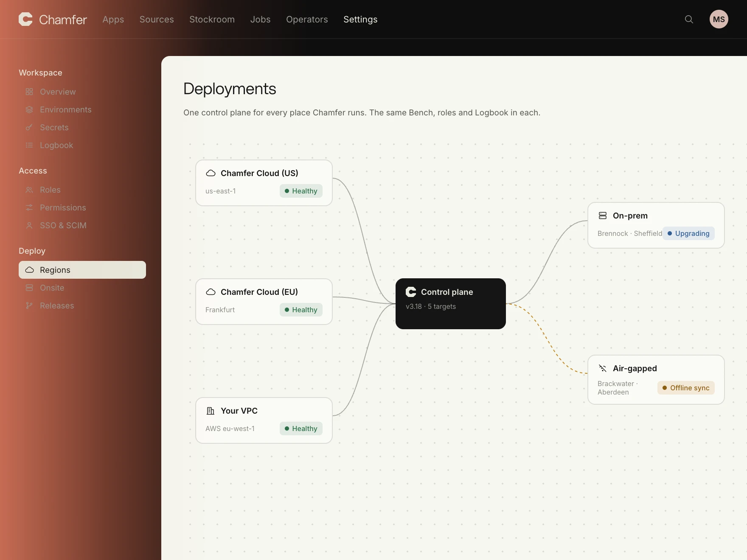Click the Logbook list icon
747x560 pixels.
[x=29, y=145]
